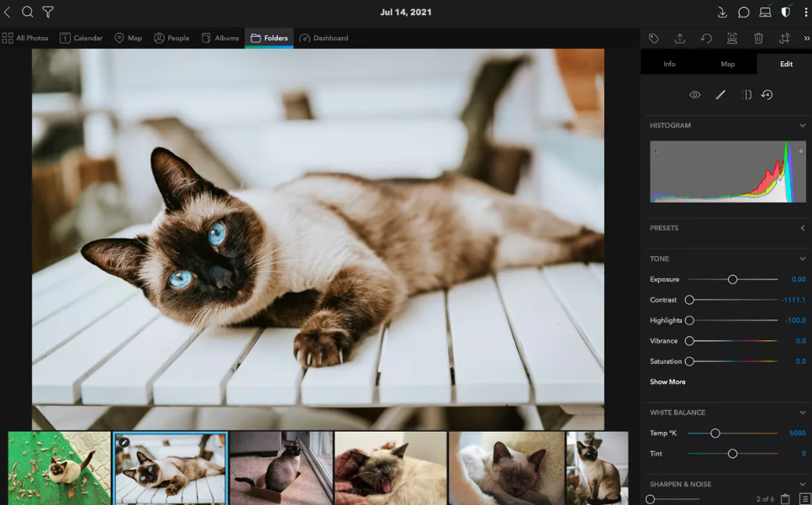
Task: Select the crop tool icon
Action: [784, 39]
